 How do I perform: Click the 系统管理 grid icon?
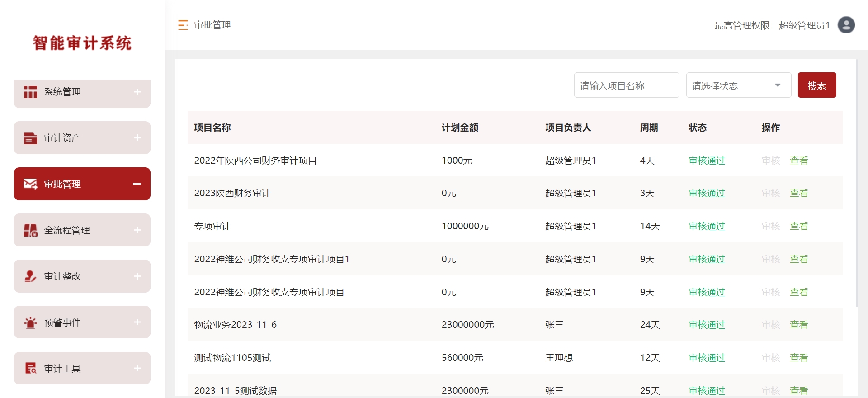[30, 92]
